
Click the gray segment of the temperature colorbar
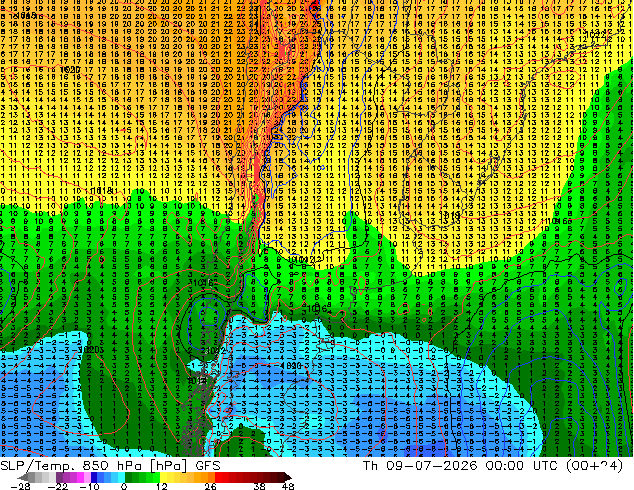point(38,477)
